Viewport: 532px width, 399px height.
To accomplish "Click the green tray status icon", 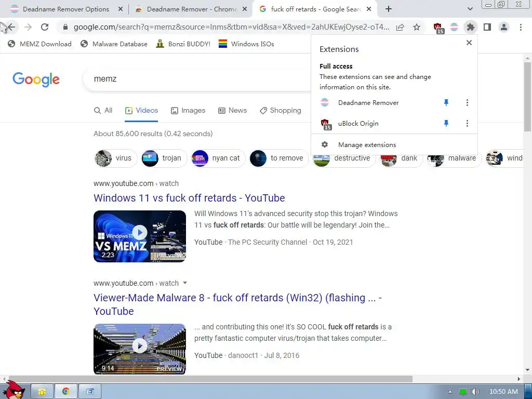I will [463, 392].
